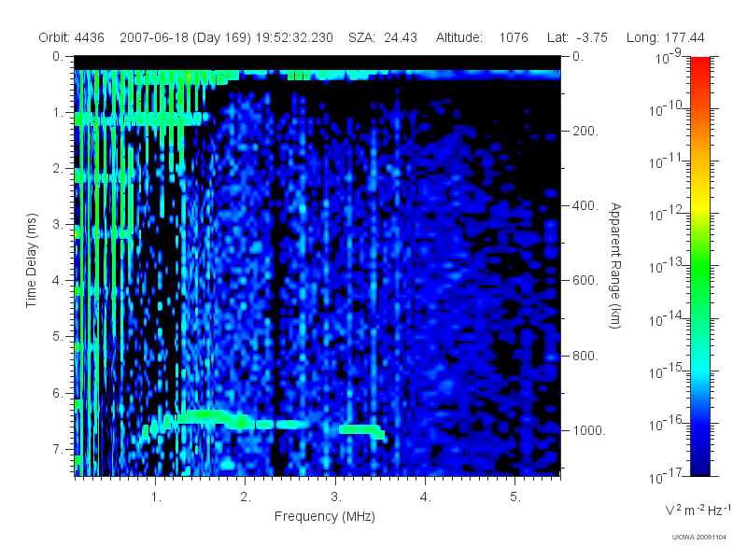Screen dimensions: 747x560
Task: Click the Orbit: 4436 header text
Action: click(72, 37)
